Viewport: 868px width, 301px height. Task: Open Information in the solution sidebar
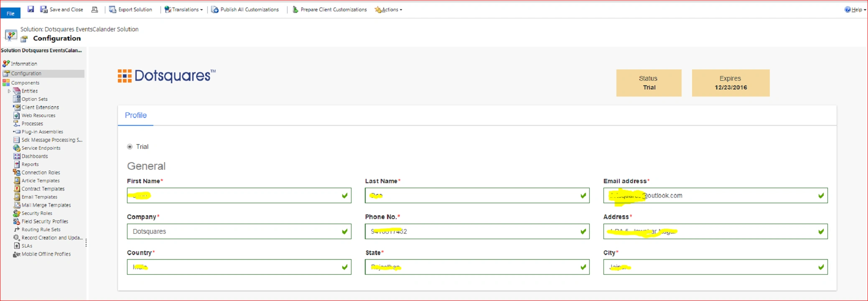tap(24, 64)
